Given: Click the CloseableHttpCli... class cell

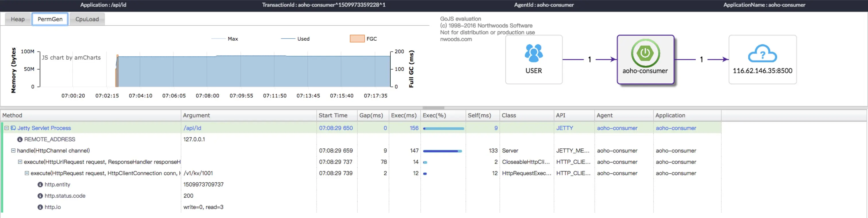Looking at the screenshot, I should click(526, 162).
